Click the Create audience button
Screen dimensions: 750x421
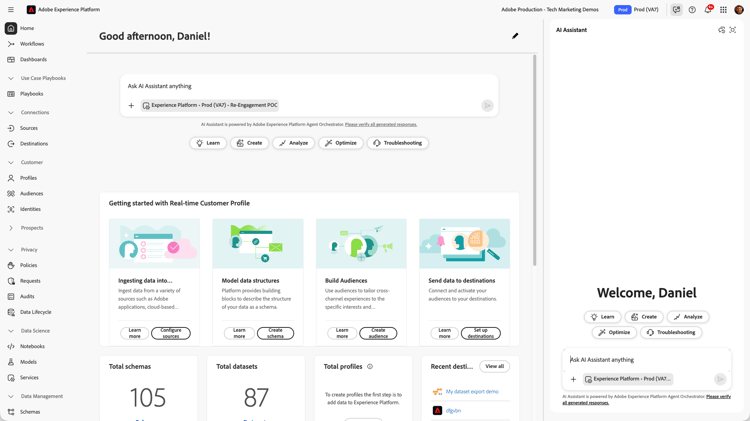tap(378, 333)
